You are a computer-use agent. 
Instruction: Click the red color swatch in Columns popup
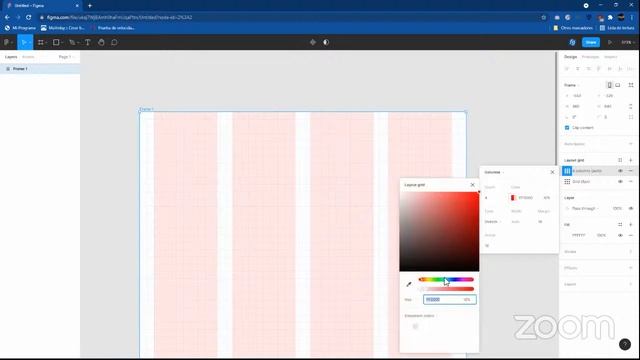[x=513, y=198]
